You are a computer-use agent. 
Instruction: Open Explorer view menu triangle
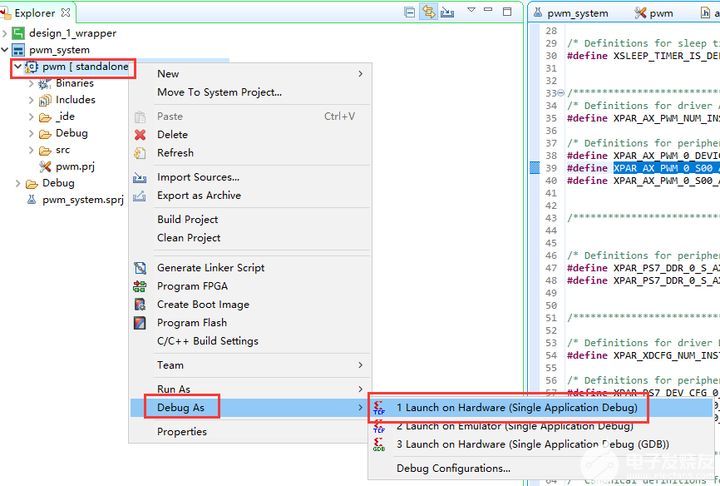tap(471, 10)
